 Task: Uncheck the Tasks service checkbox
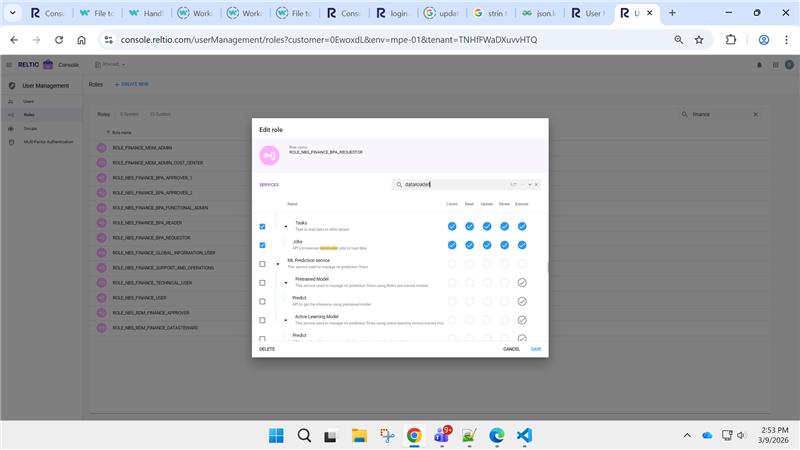coord(262,227)
